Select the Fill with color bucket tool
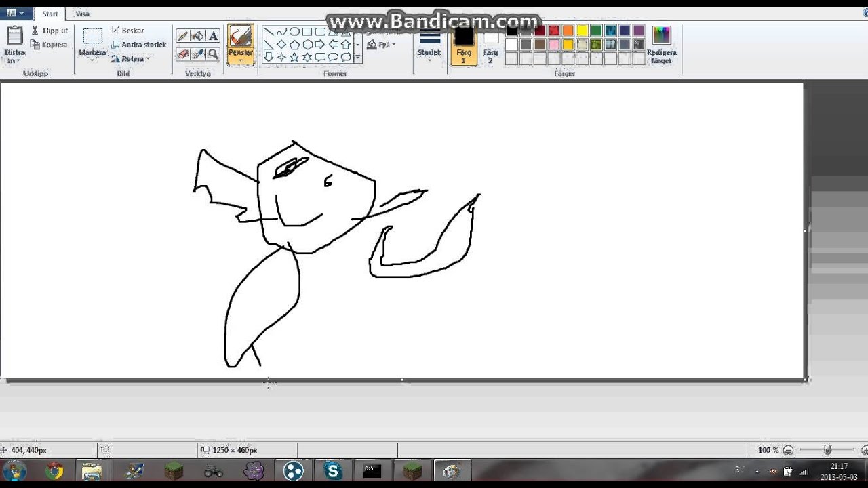This screenshot has height=488, width=868. coord(198,36)
